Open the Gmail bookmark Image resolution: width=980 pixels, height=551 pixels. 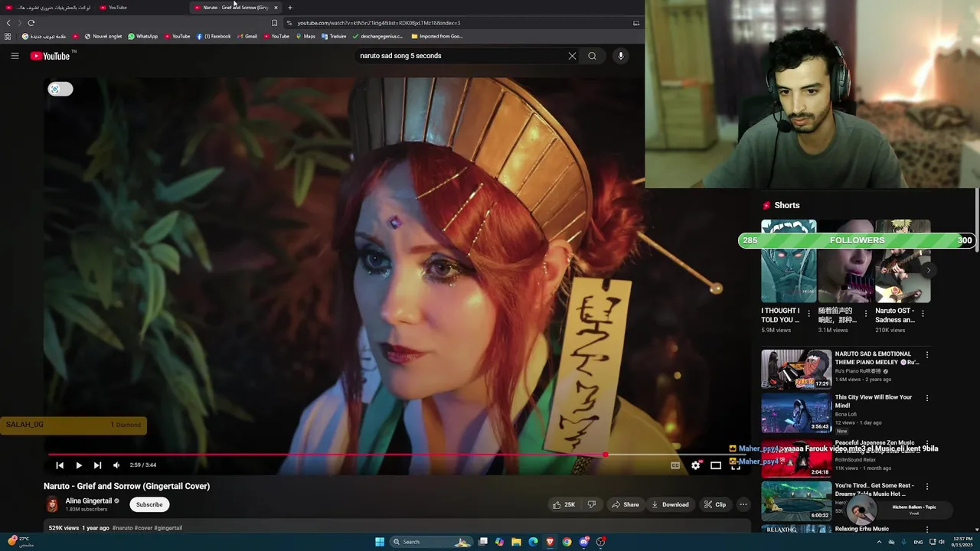tap(247, 36)
